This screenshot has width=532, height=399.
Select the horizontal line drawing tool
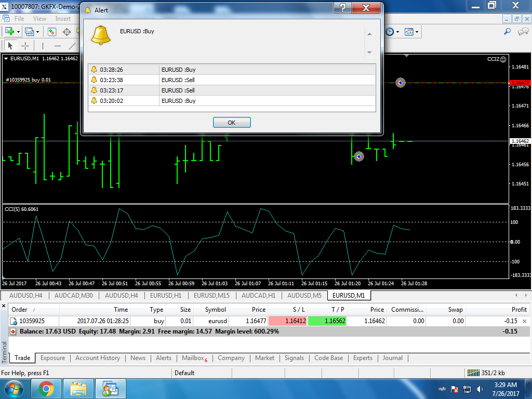pyautogui.click(x=58, y=46)
